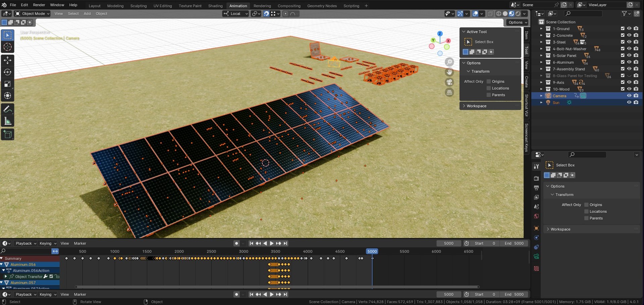The height and width of the screenshot is (305, 644).
Task: Open the Render properties tab icon
Action: pos(536,178)
